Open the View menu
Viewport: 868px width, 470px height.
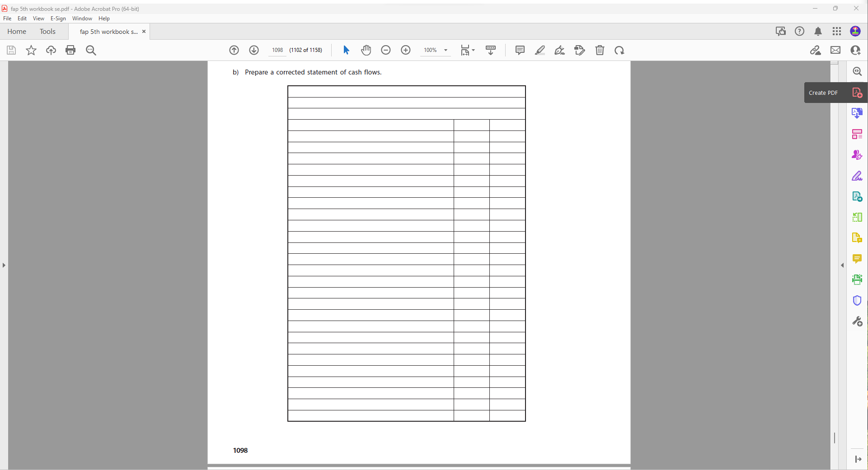coord(38,19)
